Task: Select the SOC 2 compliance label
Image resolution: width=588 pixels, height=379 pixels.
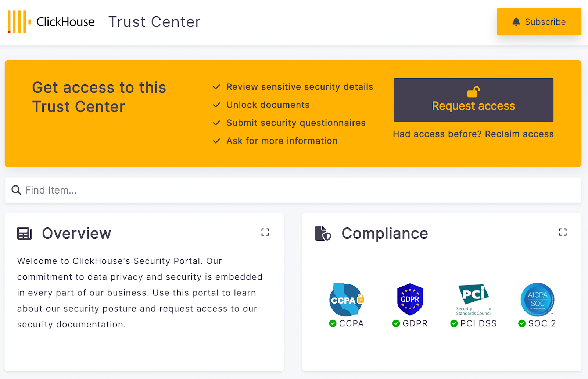Action: coord(542,323)
